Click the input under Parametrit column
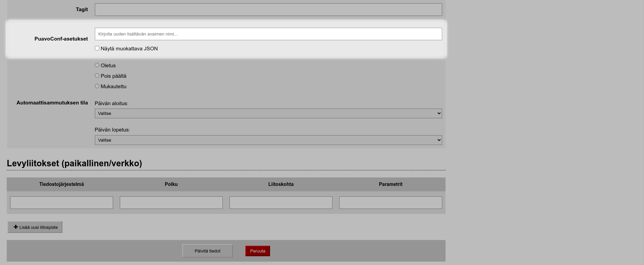The height and width of the screenshot is (265, 644). tap(391, 203)
